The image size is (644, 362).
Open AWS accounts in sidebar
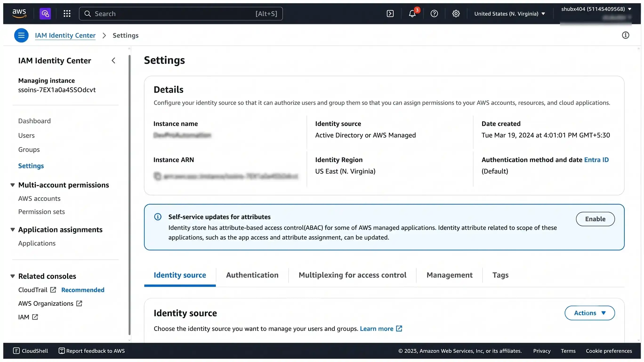39,198
